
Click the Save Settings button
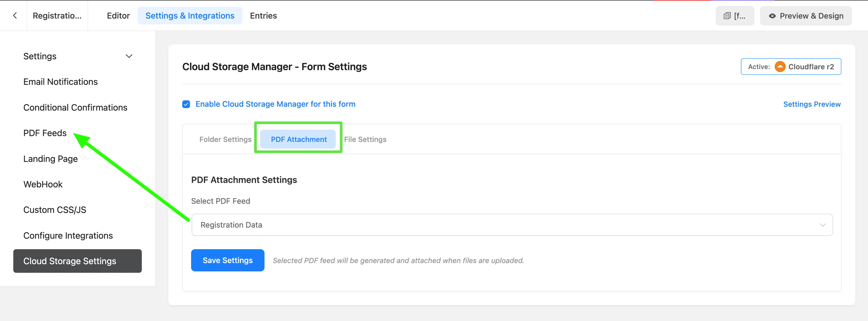[227, 260]
